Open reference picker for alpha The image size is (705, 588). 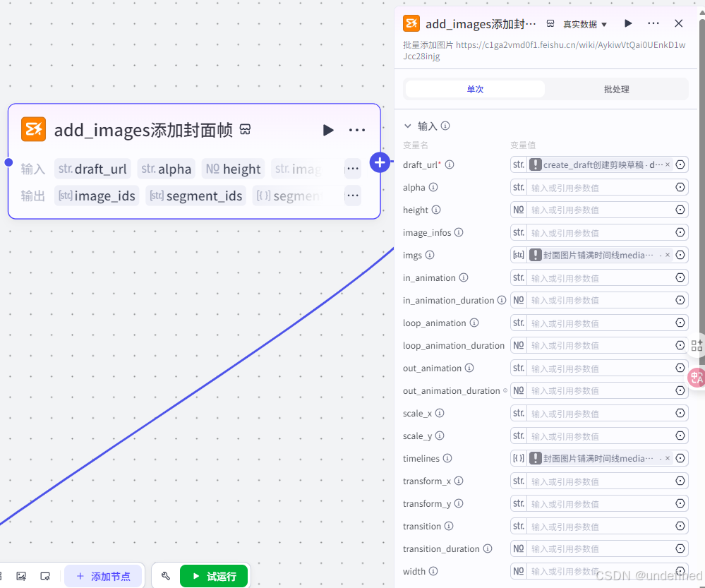pos(680,187)
